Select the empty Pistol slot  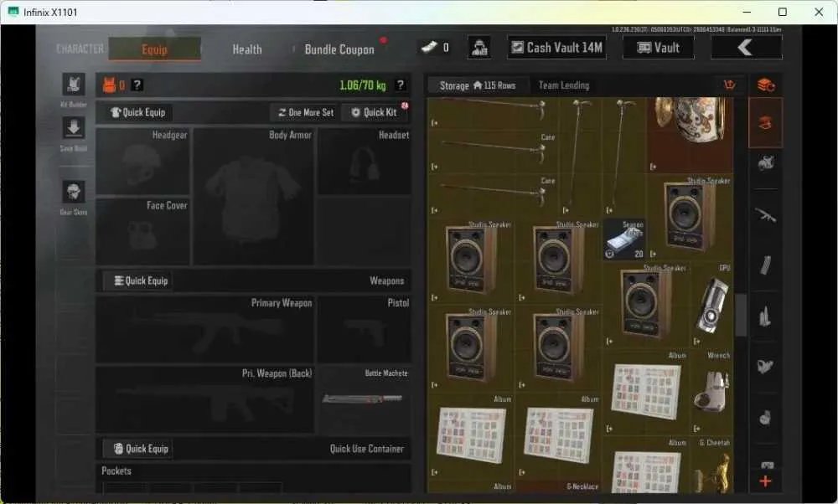point(364,329)
